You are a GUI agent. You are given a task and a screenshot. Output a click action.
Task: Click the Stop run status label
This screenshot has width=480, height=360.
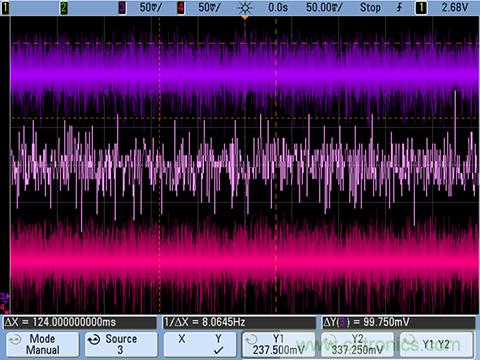370,7
